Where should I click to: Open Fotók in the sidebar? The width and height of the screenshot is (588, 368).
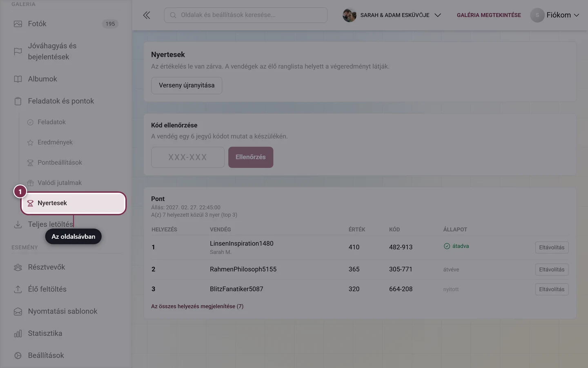click(66, 24)
